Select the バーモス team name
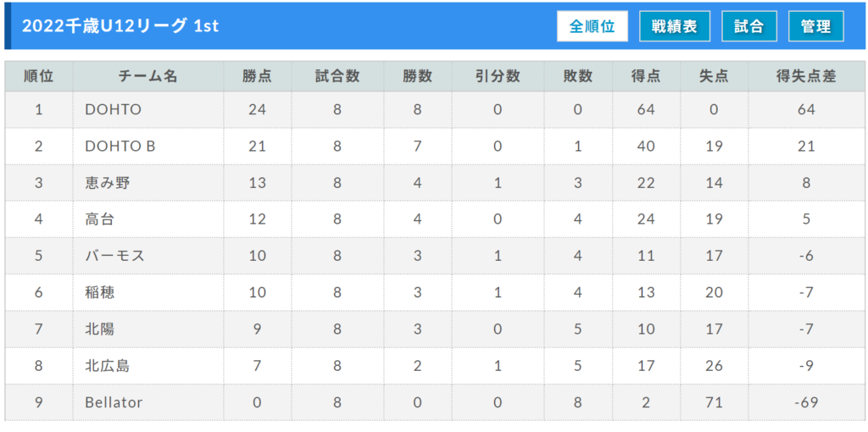This screenshot has width=868, height=432. [115, 256]
